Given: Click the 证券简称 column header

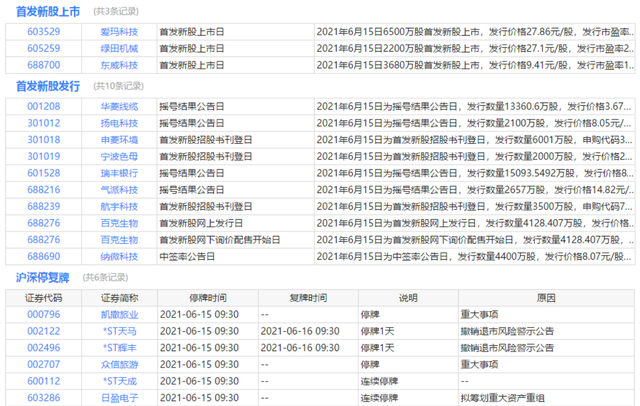Looking at the screenshot, I should tap(119, 298).
